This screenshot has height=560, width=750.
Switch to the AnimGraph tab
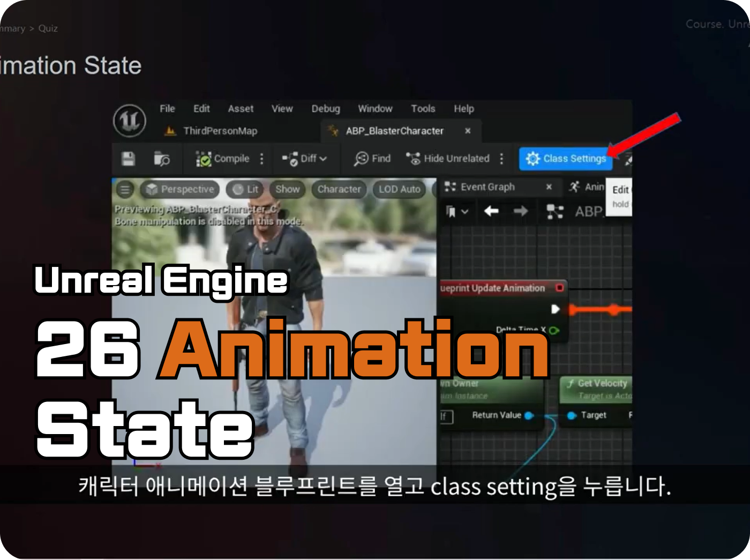point(587,187)
